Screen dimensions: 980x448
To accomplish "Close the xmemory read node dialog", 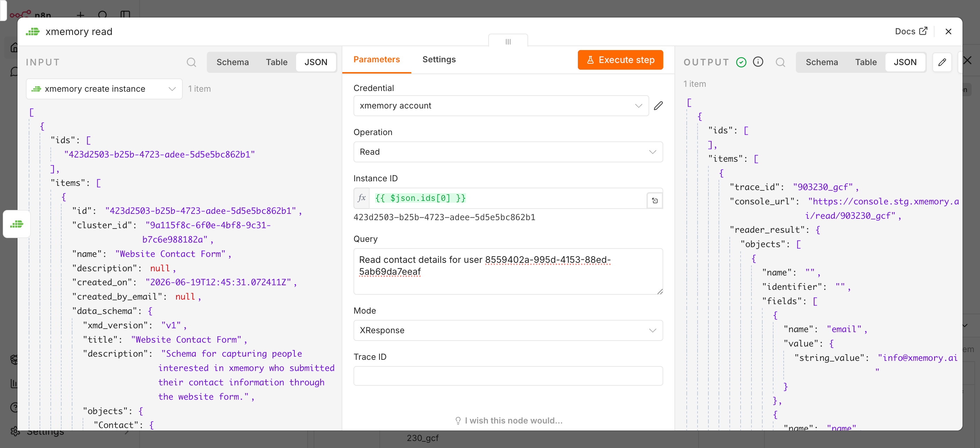I will tap(948, 31).
